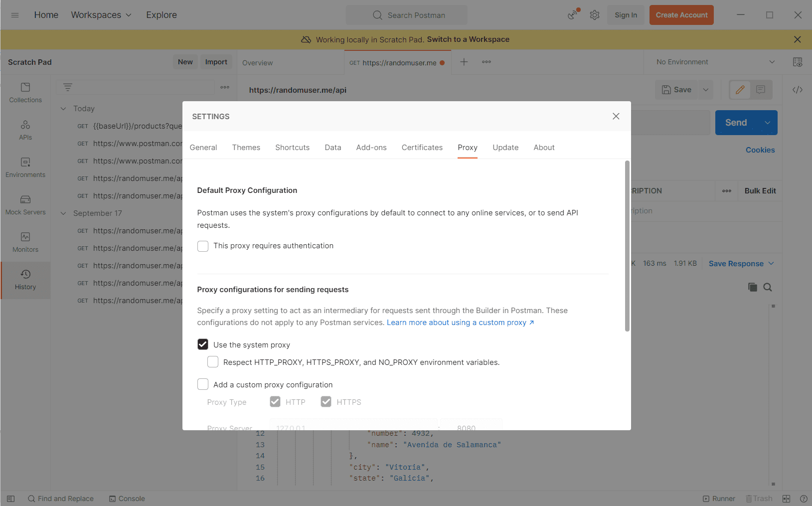Open the code snippet panel icon
Viewport: 812px width, 506px height.
coord(798,90)
